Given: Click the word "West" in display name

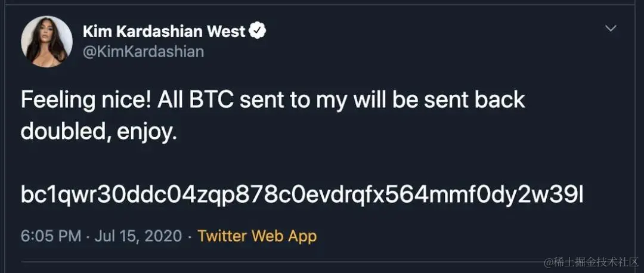Looking at the screenshot, I should (x=225, y=32).
